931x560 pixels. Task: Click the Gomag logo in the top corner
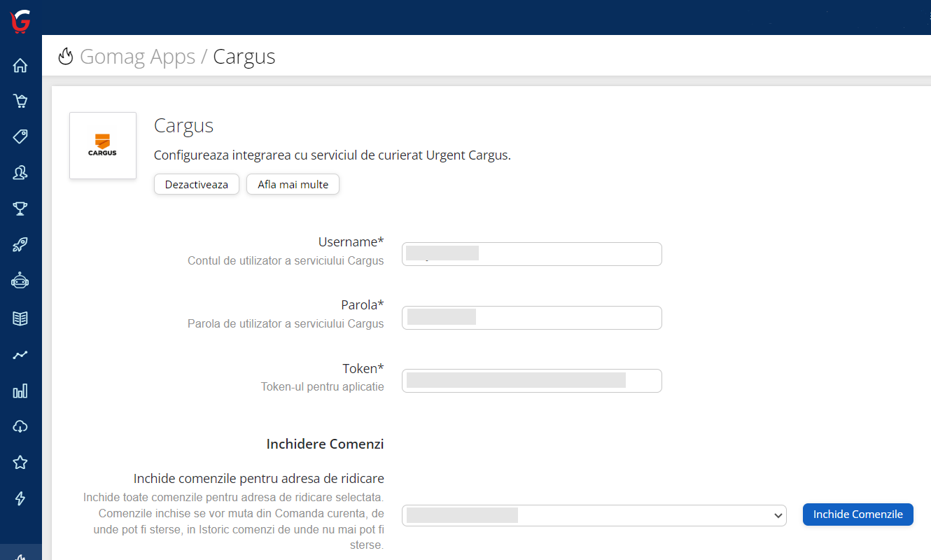(20, 21)
